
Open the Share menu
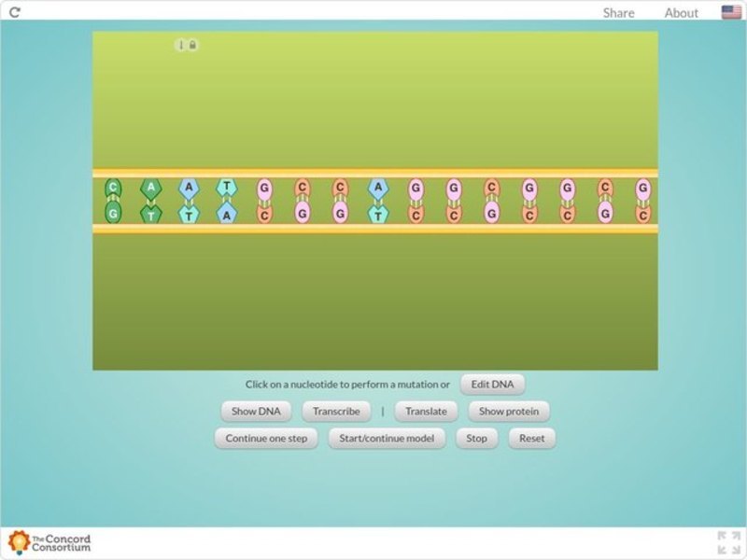617,12
